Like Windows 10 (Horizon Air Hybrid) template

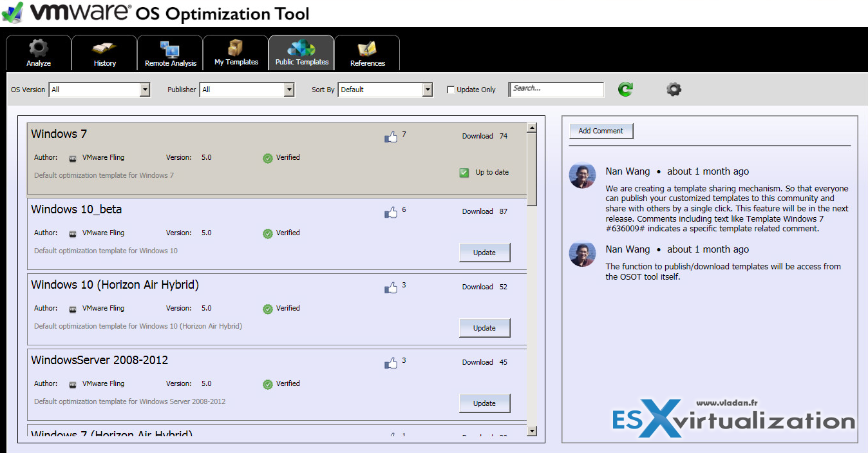tap(391, 287)
